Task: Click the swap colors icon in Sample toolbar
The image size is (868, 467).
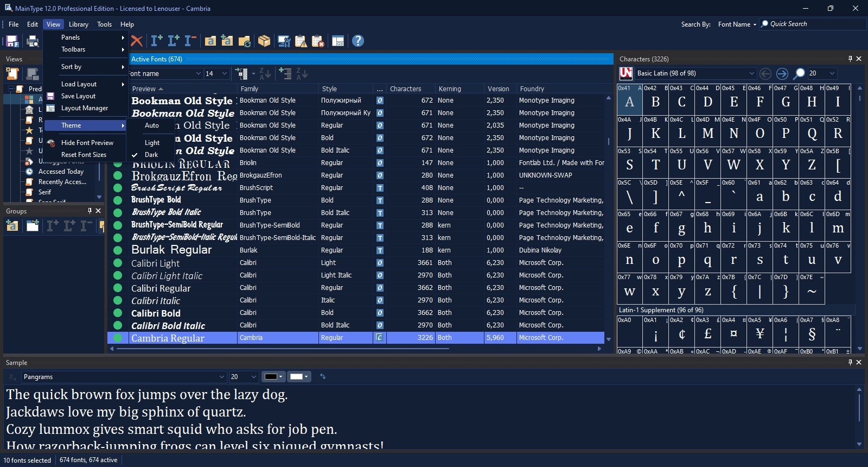Action: (323, 376)
